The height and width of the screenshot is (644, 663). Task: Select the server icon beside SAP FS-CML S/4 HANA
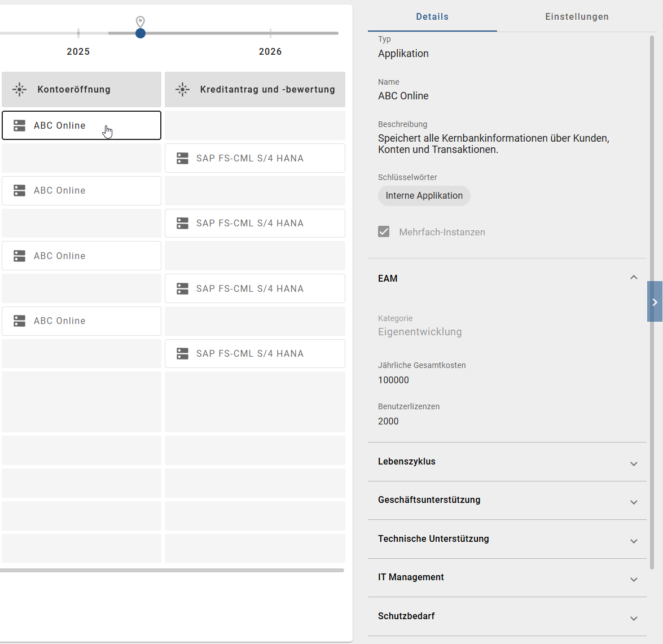182,158
